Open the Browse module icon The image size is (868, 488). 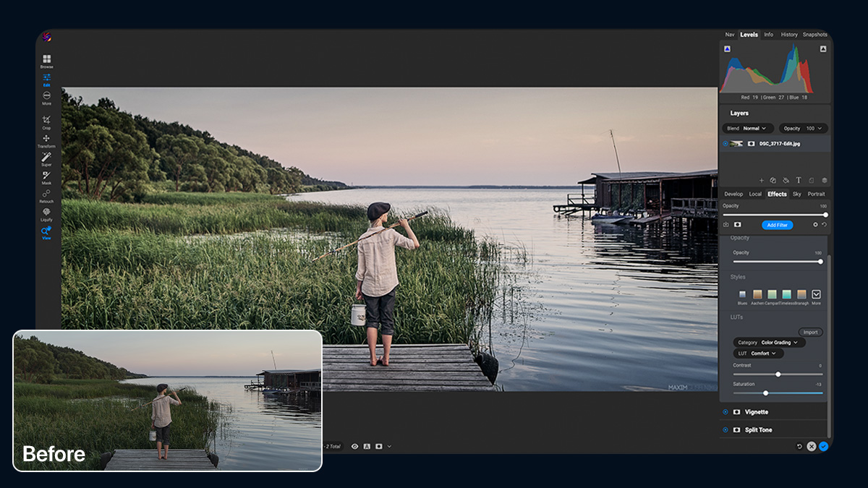click(46, 60)
